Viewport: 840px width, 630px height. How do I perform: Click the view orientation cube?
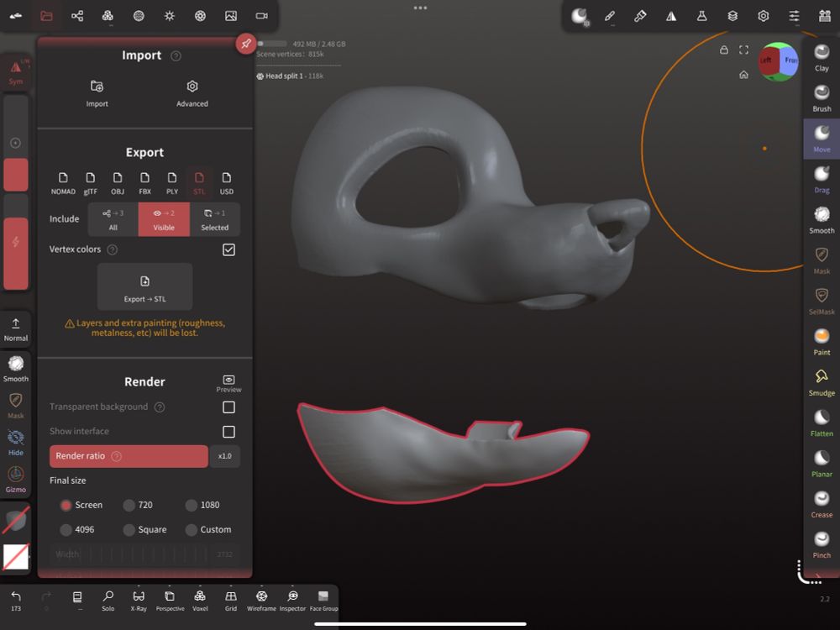tap(779, 61)
